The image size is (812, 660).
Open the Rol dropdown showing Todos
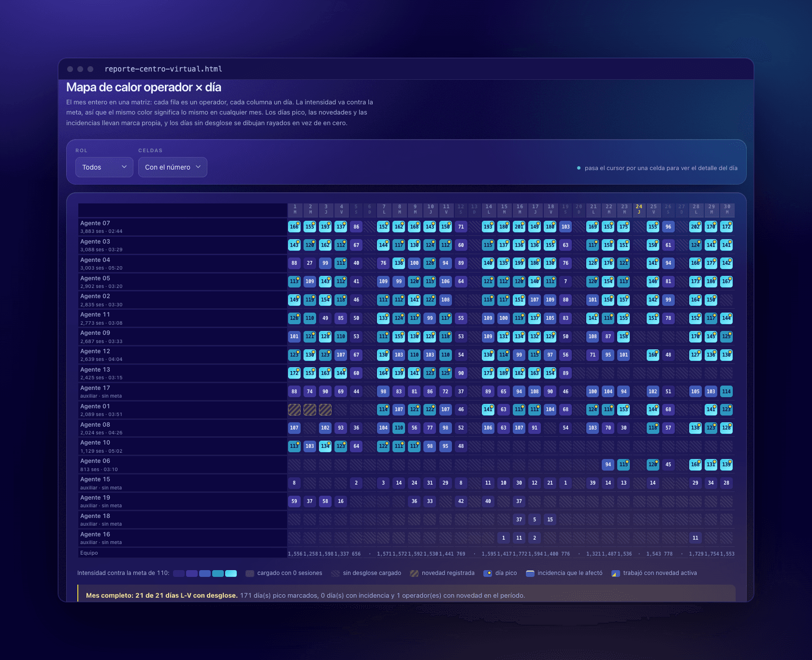pyautogui.click(x=104, y=167)
